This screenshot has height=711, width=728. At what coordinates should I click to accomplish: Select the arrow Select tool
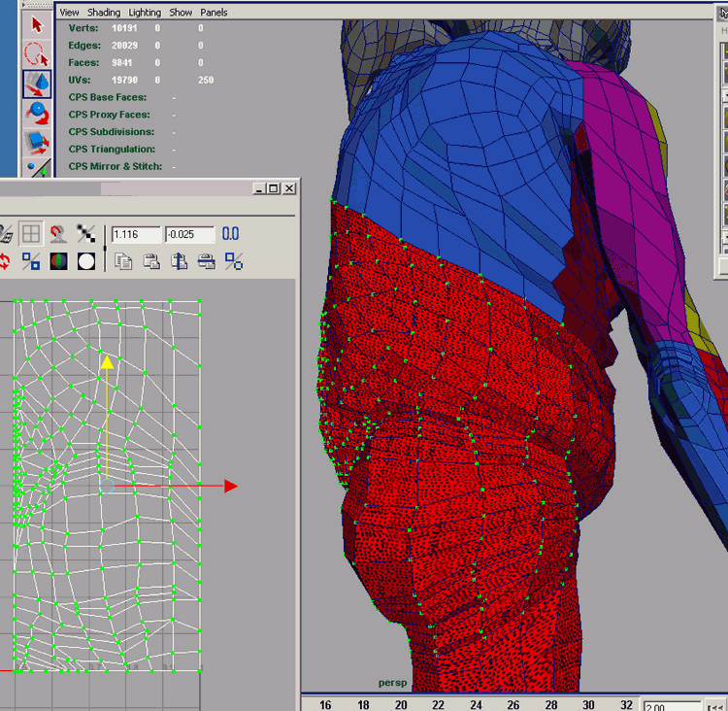coord(37,24)
